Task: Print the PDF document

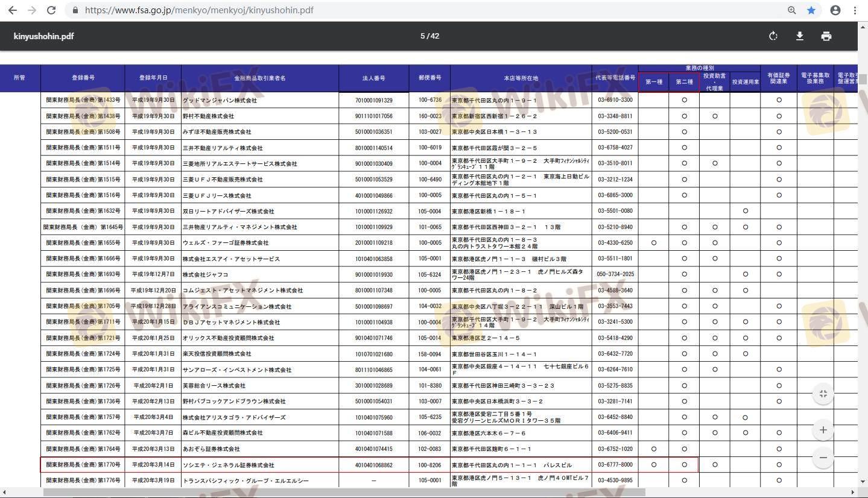Action: 826,36
